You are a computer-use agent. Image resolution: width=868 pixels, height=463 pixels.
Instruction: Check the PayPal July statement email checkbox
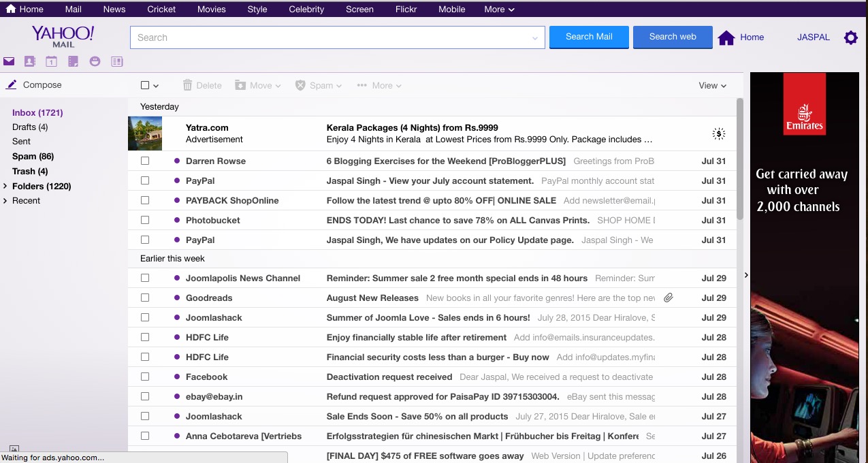(x=145, y=180)
